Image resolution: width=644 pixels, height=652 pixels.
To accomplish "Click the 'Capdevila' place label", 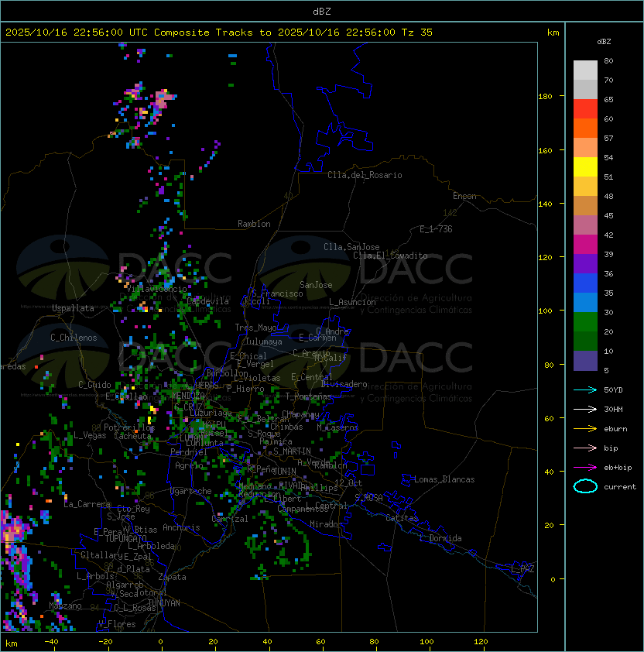I will pyautogui.click(x=207, y=301).
